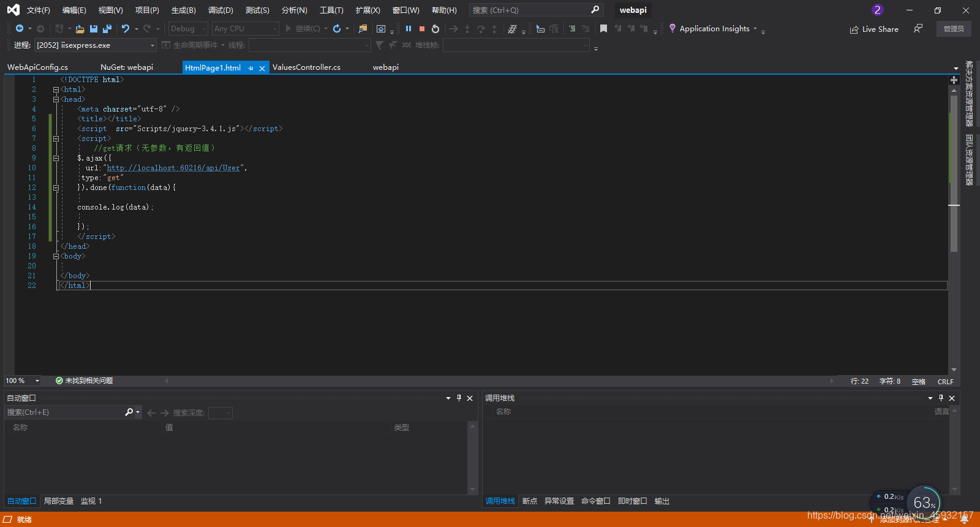Open the 工具(T) menu
Image resolution: width=980 pixels, height=527 pixels.
pos(331,10)
